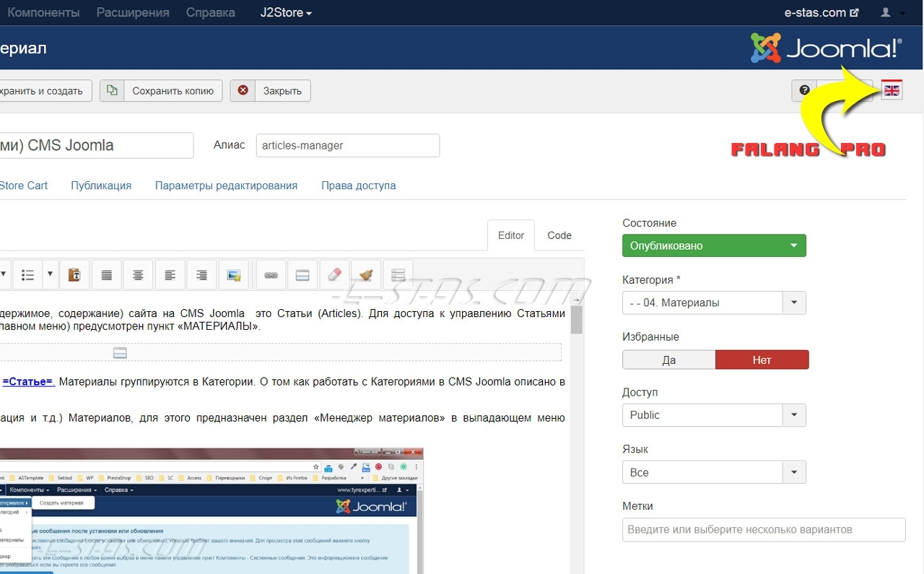This screenshot has width=924, height=574.
Task: Insert an image using the picture icon
Action: [x=233, y=275]
